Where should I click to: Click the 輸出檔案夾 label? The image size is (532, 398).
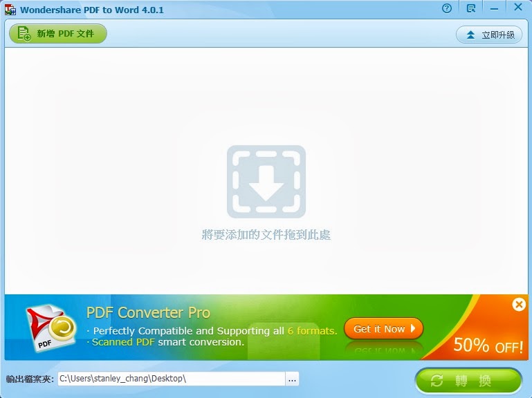tap(30, 379)
